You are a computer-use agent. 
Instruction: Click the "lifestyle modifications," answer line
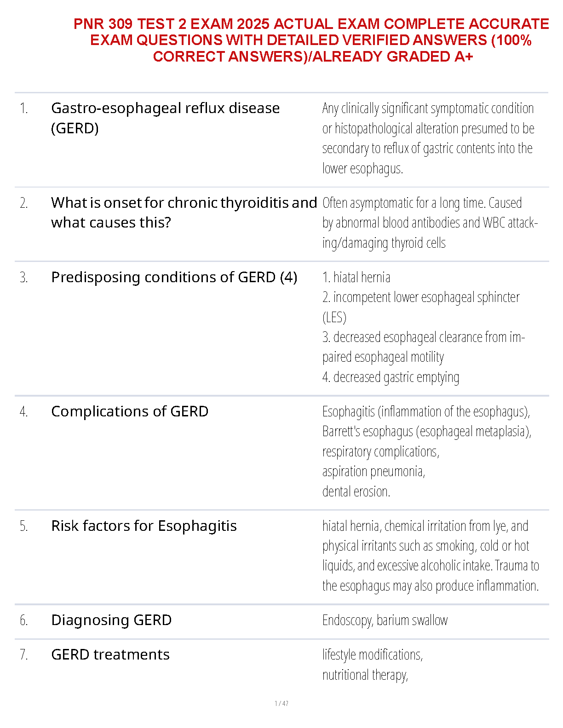pyautogui.click(x=373, y=654)
